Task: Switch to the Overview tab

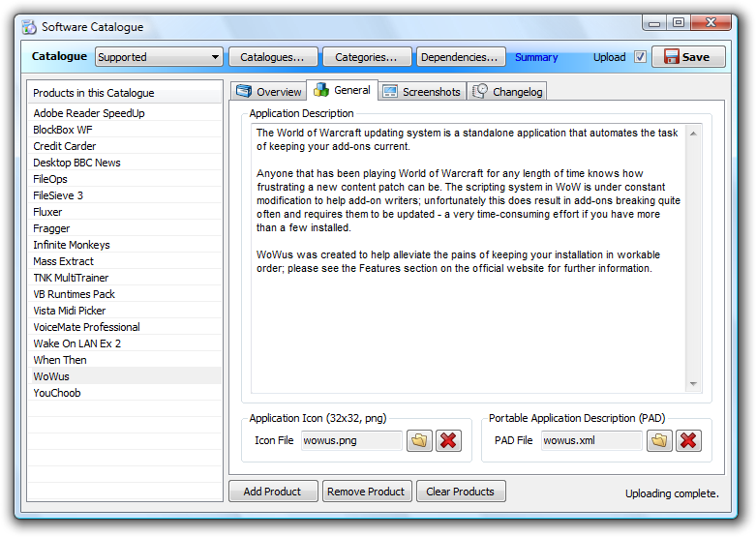Action: coord(269,92)
